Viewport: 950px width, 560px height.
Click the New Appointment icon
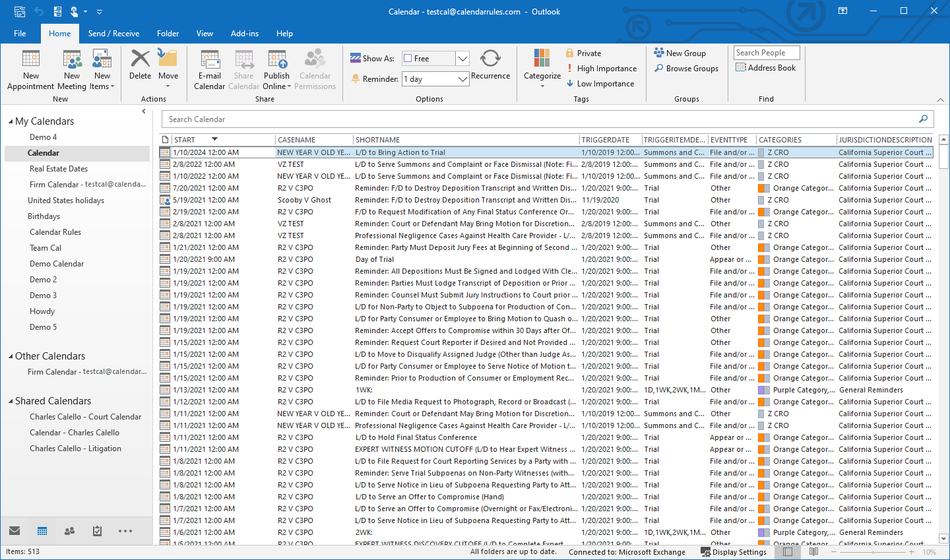click(30, 69)
